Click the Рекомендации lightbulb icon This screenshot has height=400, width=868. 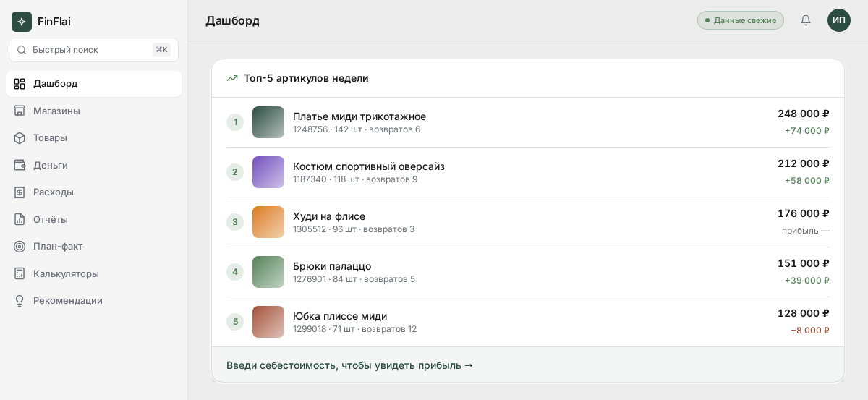pos(20,300)
